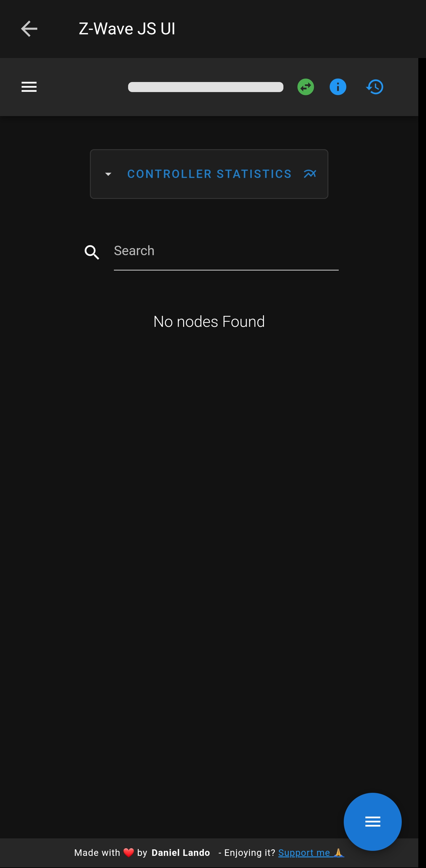This screenshot has width=426, height=868.
Task: Click the search magnifier icon
Action: pyautogui.click(x=92, y=252)
